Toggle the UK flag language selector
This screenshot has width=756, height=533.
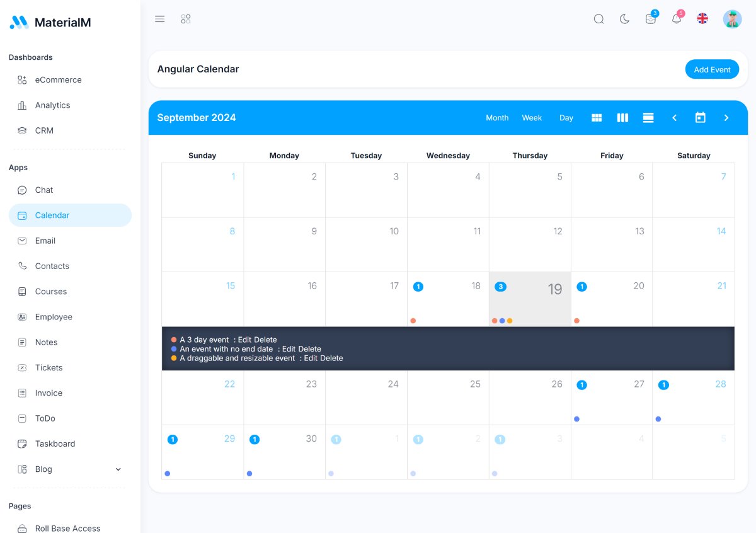pos(702,18)
